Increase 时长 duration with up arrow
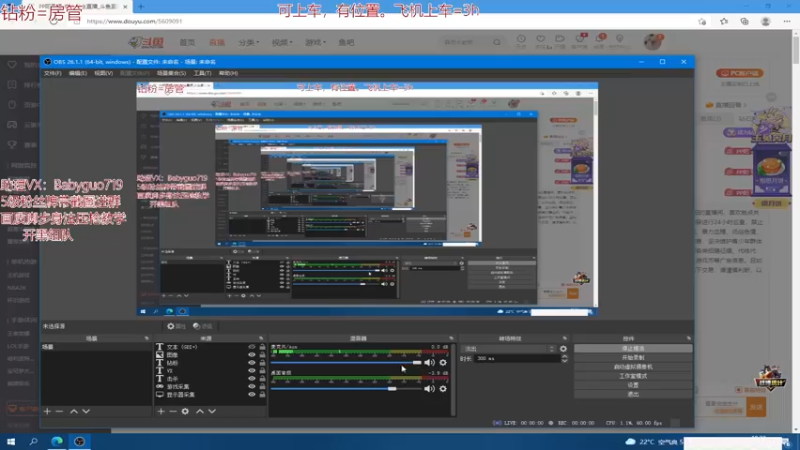Image resolution: width=800 pixels, height=450 pixels. tap(564, 356)
